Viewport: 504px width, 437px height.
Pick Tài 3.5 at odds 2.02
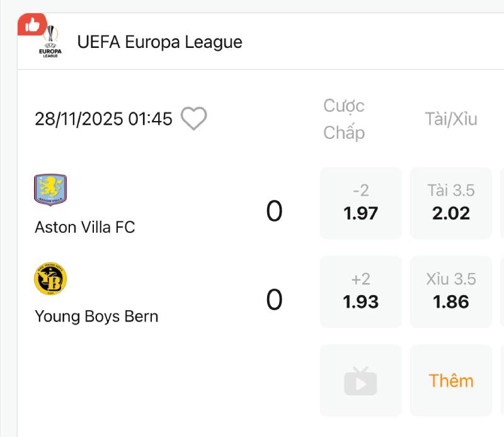(x=451, y=203)
